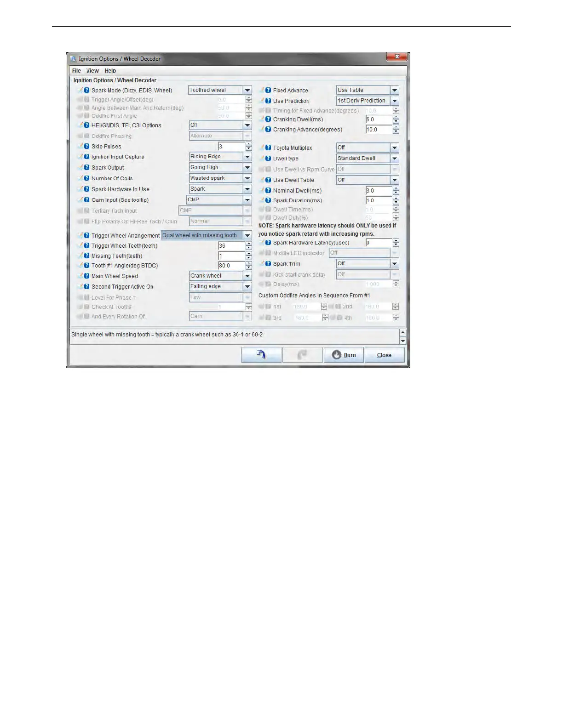
Task: Click help icon for Trigger Wheel Arrangement
Action: coord(86,235)
